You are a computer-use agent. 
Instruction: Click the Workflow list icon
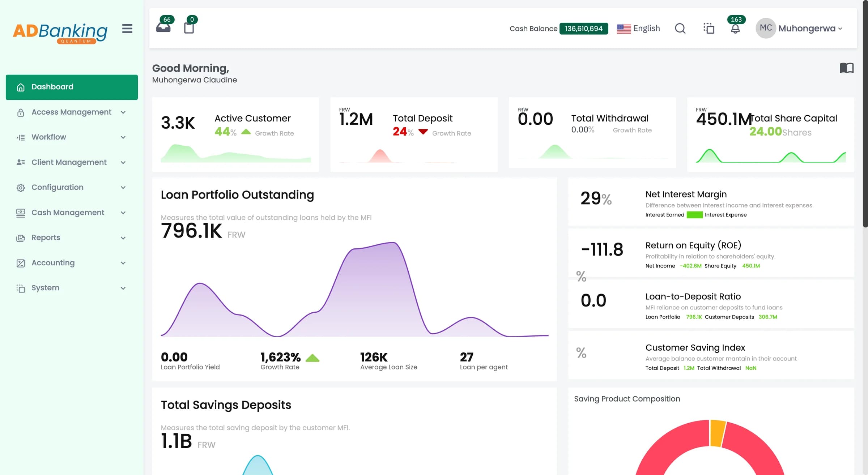coord(21,137)
